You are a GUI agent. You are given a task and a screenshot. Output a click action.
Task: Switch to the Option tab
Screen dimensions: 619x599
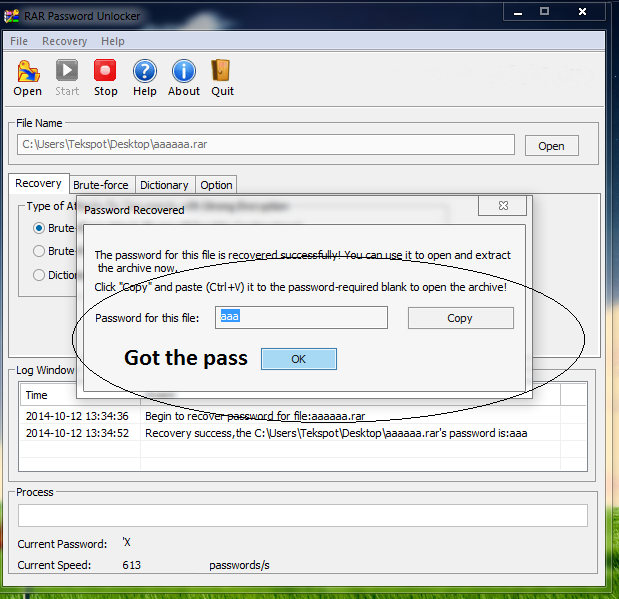click(x=216, y=185)
